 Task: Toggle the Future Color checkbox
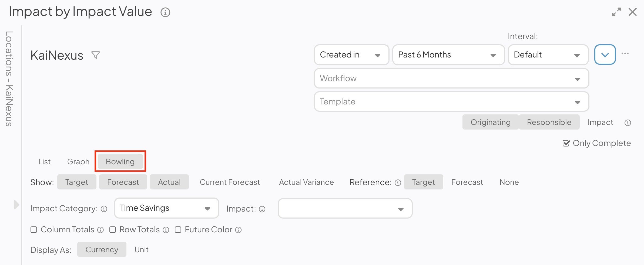[x=178, y=230]
